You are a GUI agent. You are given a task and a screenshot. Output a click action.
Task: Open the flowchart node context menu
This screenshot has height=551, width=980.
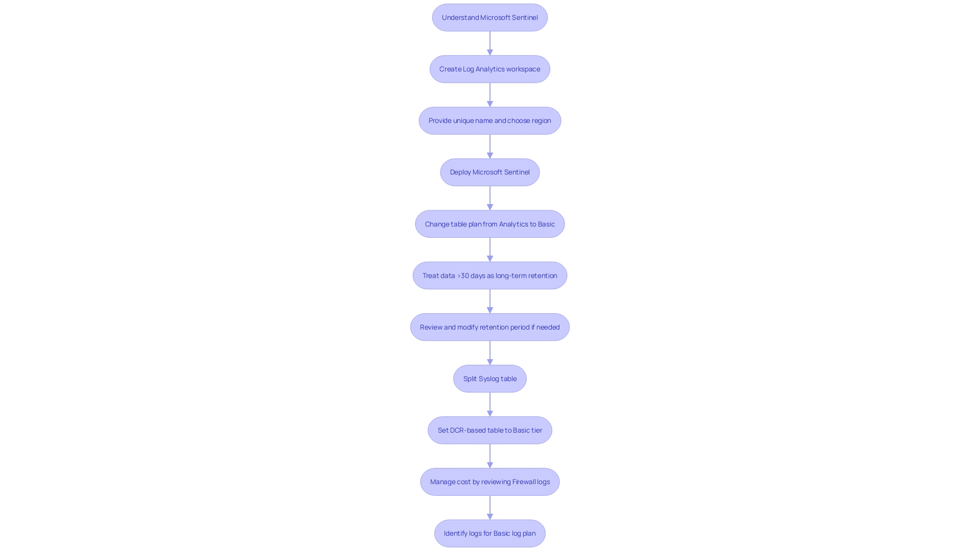pyautogui.click(x=489, y=17)
